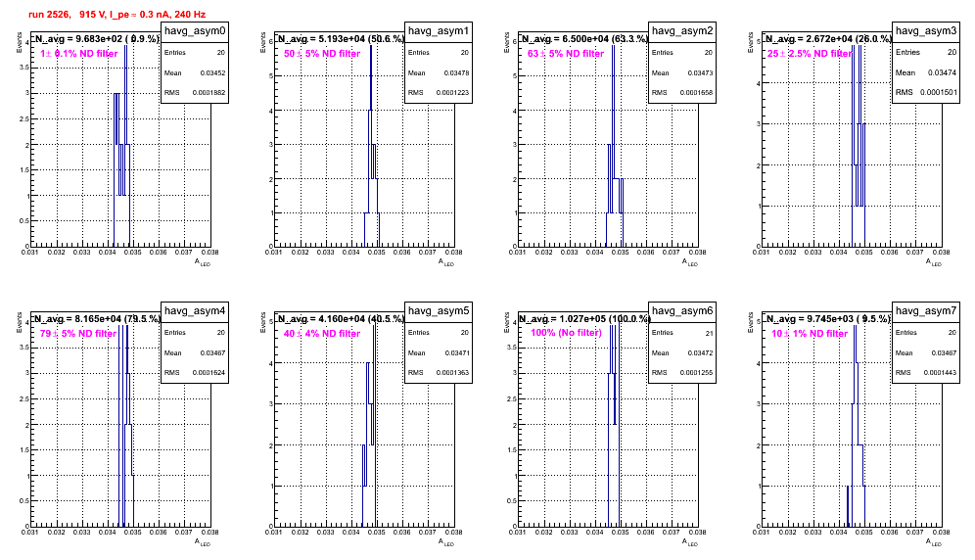The width and height of the screenshot is (975, 560).
Task: Click the N_avg = 4.160e+04 label
Action: point(341,318)
